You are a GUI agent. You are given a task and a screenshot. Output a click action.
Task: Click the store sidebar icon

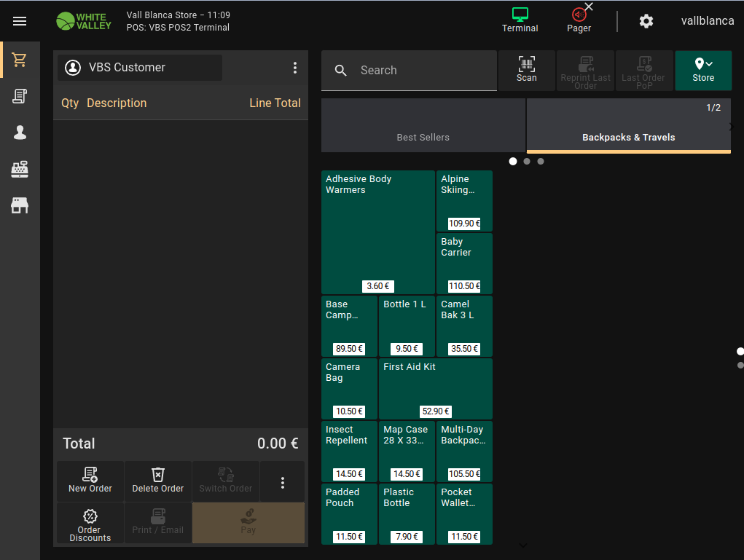pyautogui.click(x=20, y=205)
